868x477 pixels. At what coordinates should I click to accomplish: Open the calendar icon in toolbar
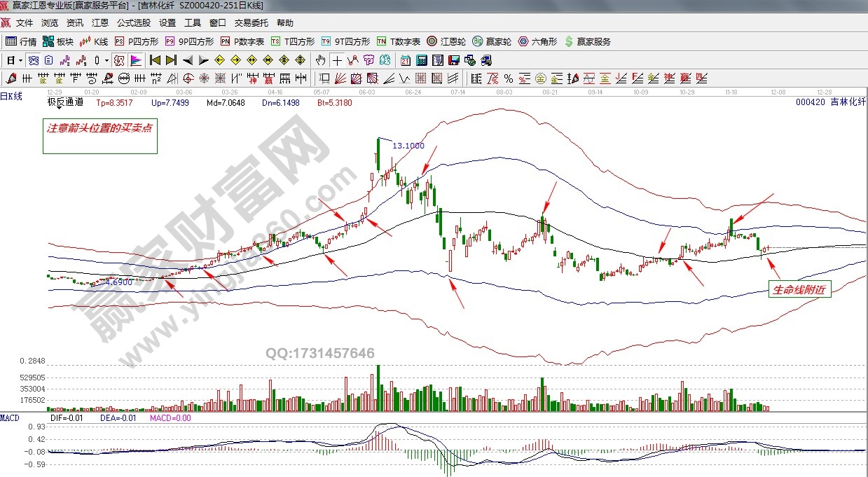click(406, 60)
